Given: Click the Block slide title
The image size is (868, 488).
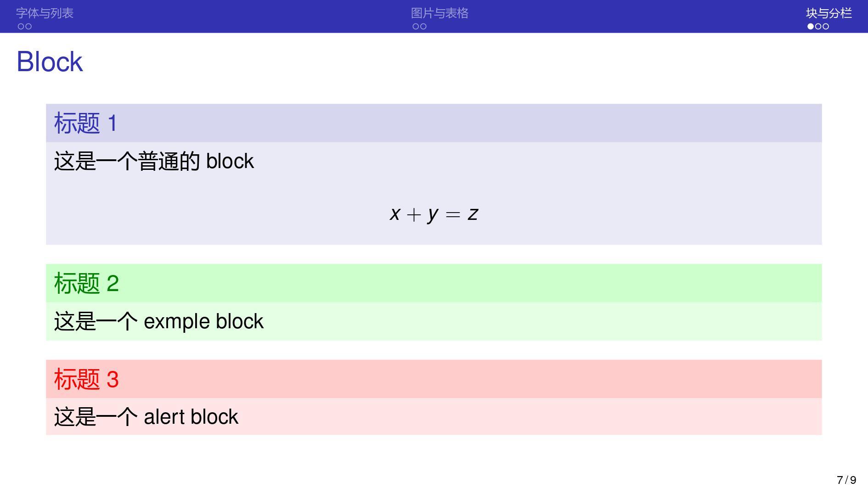Looking at the screenshot, I should 50,62.
